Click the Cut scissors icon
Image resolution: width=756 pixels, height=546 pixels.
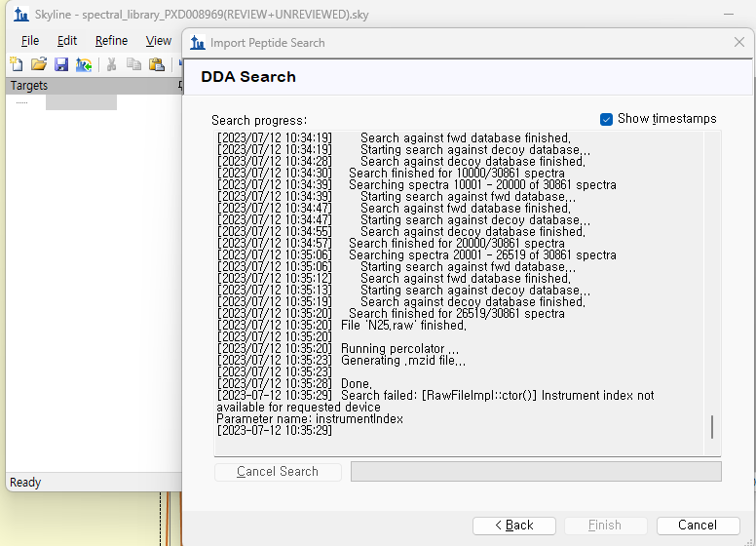pyautogui.click(x=111, y=64)
